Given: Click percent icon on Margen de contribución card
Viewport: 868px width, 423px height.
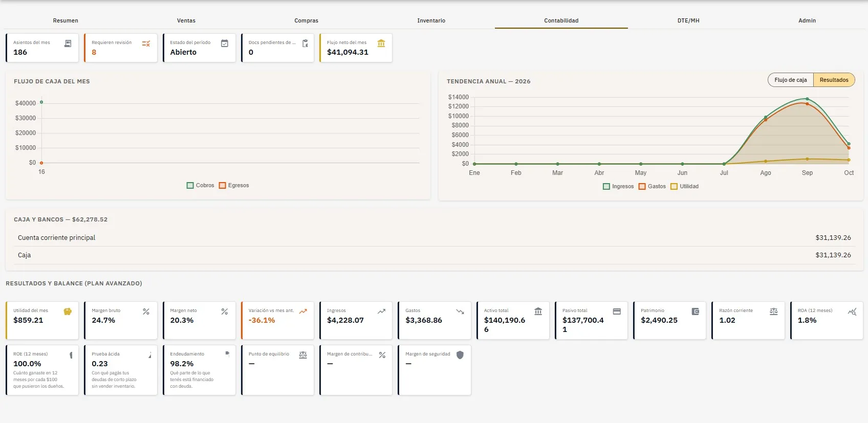Looking at the screenshot, I should pos(382,355).
